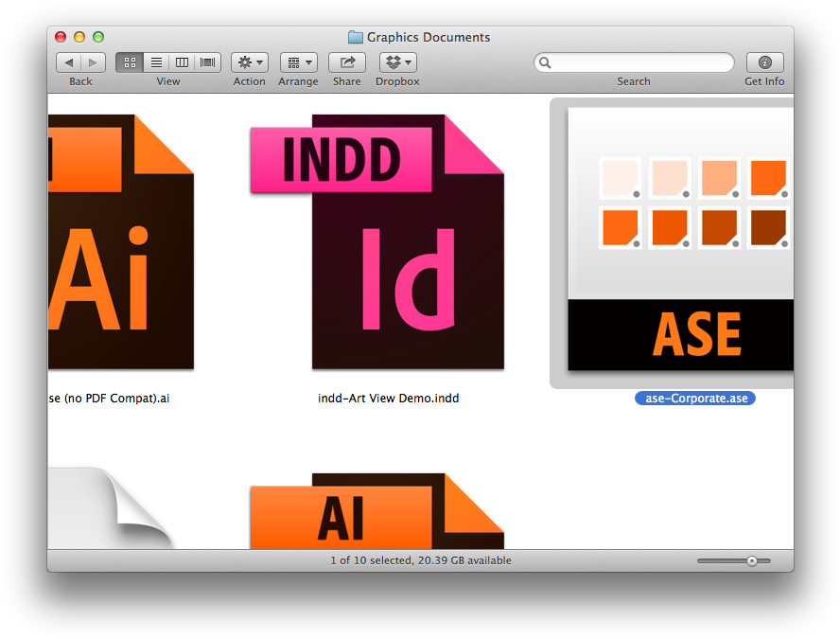Expand the Dropbox toolbar dropdown
The width and height of the screenshot is (840, 639).
click(397, 62)
